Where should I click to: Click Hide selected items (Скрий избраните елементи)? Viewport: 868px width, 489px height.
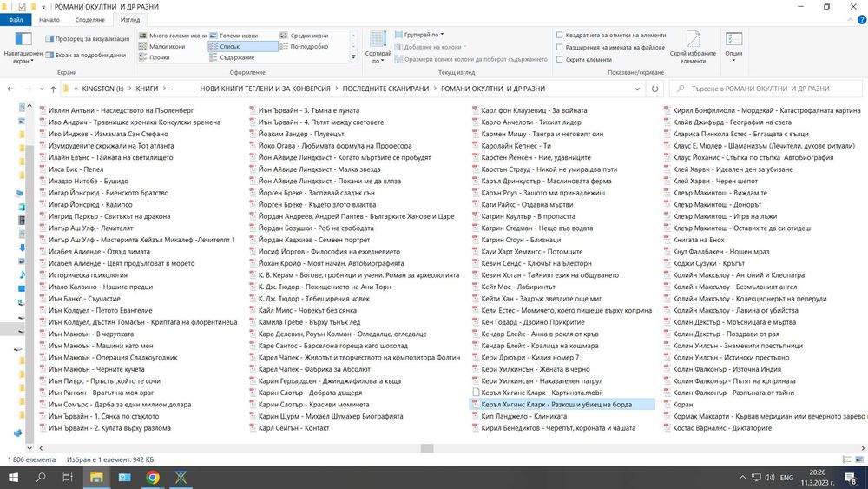[693, 48]
